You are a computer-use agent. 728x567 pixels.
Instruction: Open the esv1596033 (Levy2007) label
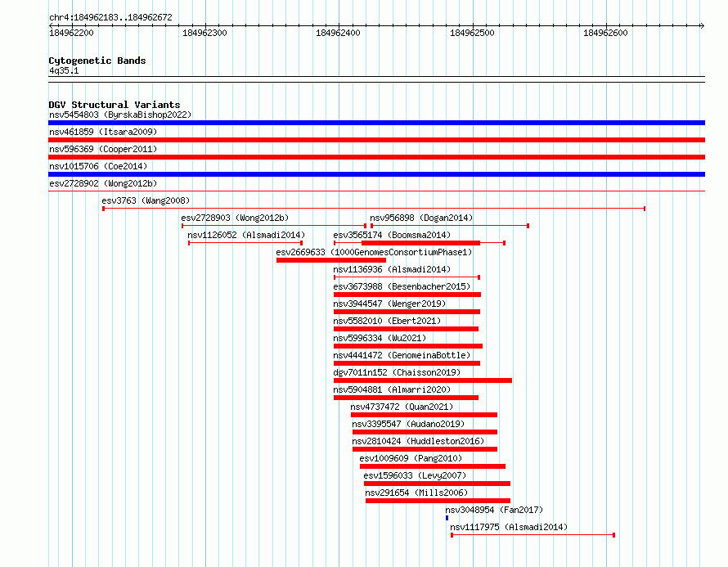415,475
